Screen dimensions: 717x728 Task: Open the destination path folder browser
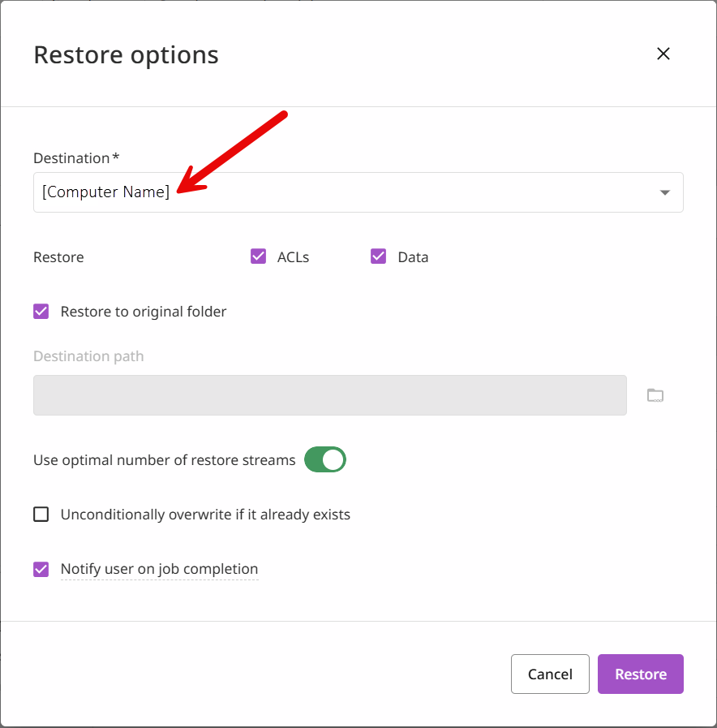tap(655, 395)
